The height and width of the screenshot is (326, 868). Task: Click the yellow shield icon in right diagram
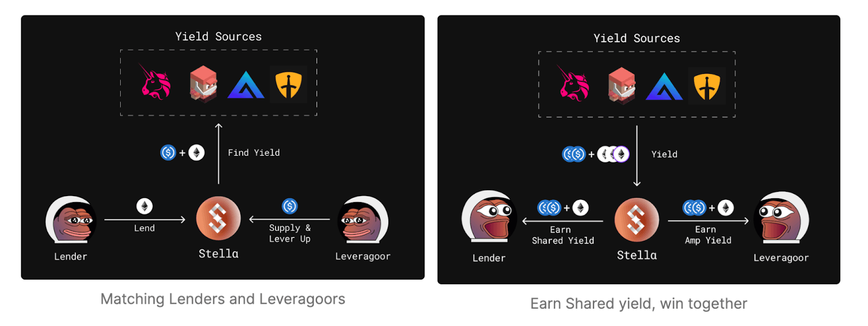pyautogui.click(x=706, y=86)
